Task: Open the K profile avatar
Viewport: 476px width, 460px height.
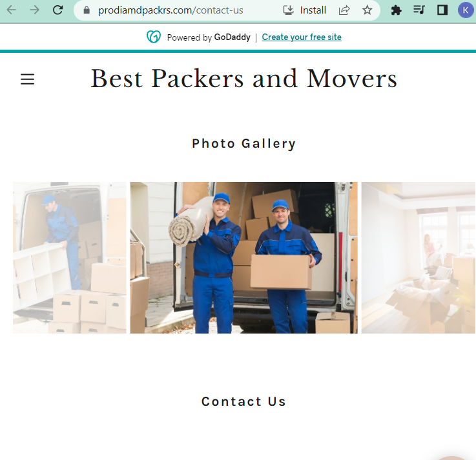Action: 466,10
